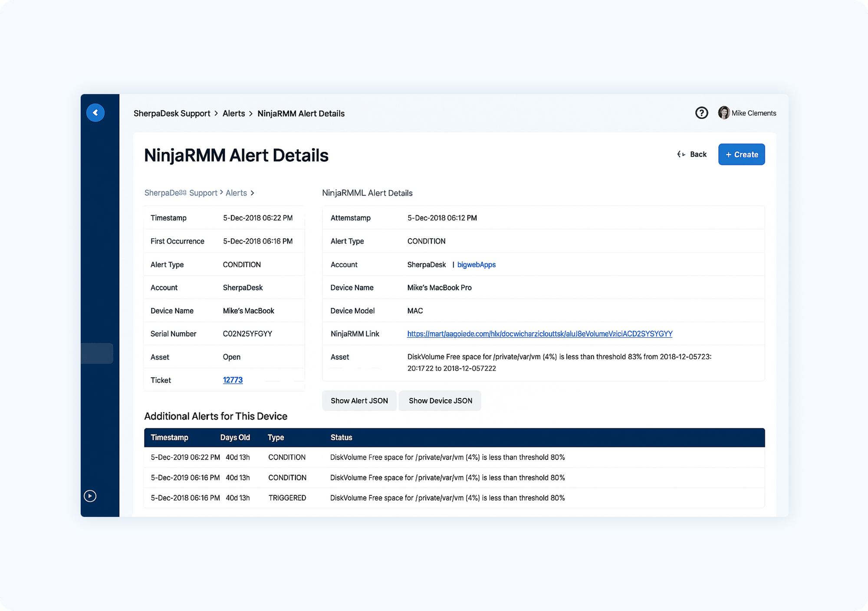Click serial number C02N25YFGYY
The height and width of the screenshot is (611, 868).
click(247, 334)
